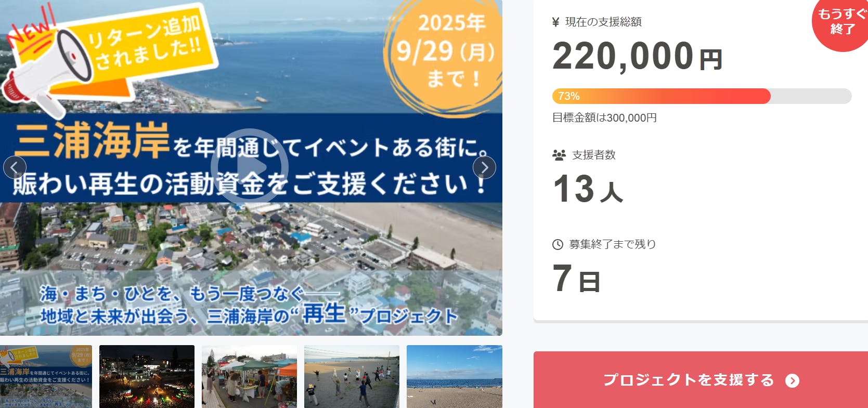The height and width of the screenshot is (408, 868).
Task: Click the 13人 supporter count
Action: click(x=588, y=188)
